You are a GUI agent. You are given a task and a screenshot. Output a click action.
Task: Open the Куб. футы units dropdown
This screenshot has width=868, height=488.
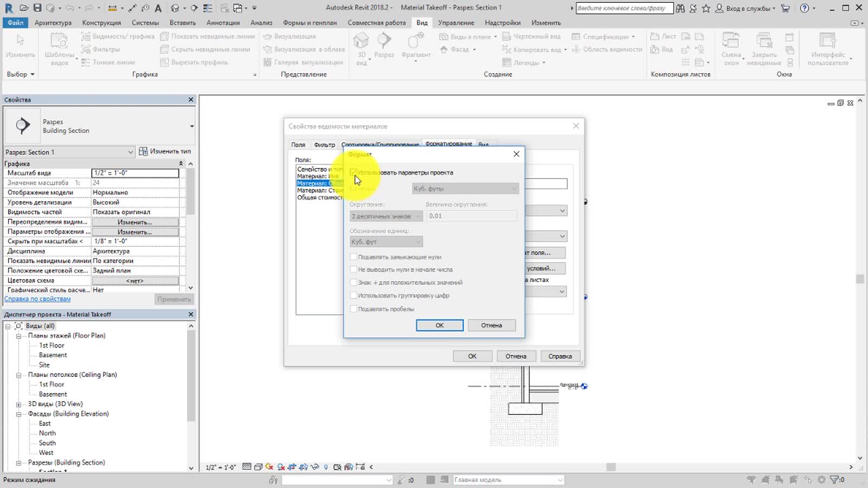coord(465,189)
